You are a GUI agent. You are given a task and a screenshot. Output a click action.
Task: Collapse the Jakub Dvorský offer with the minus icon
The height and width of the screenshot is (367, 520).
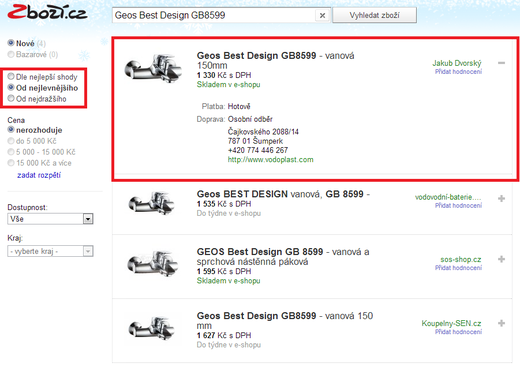[501, 63]
